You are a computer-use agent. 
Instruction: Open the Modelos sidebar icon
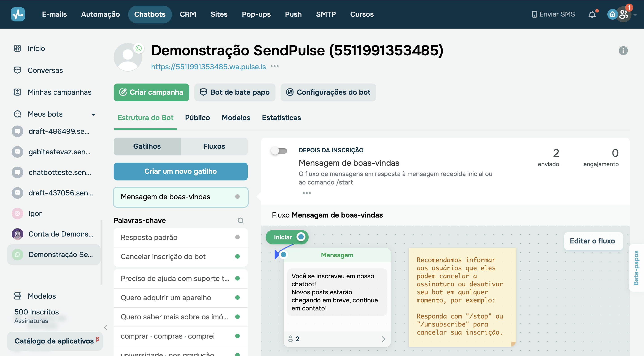pos(17,296)
